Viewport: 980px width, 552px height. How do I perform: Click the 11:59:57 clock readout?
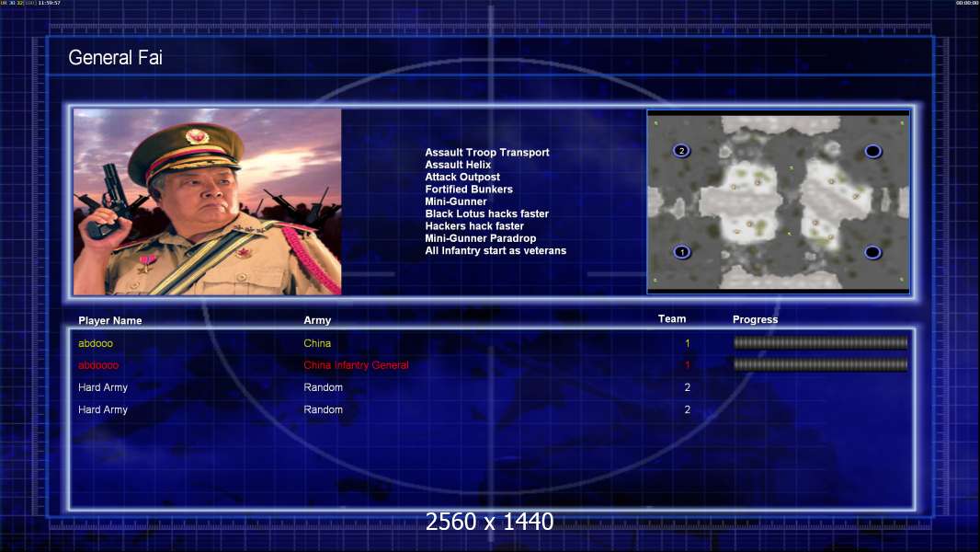50,3
